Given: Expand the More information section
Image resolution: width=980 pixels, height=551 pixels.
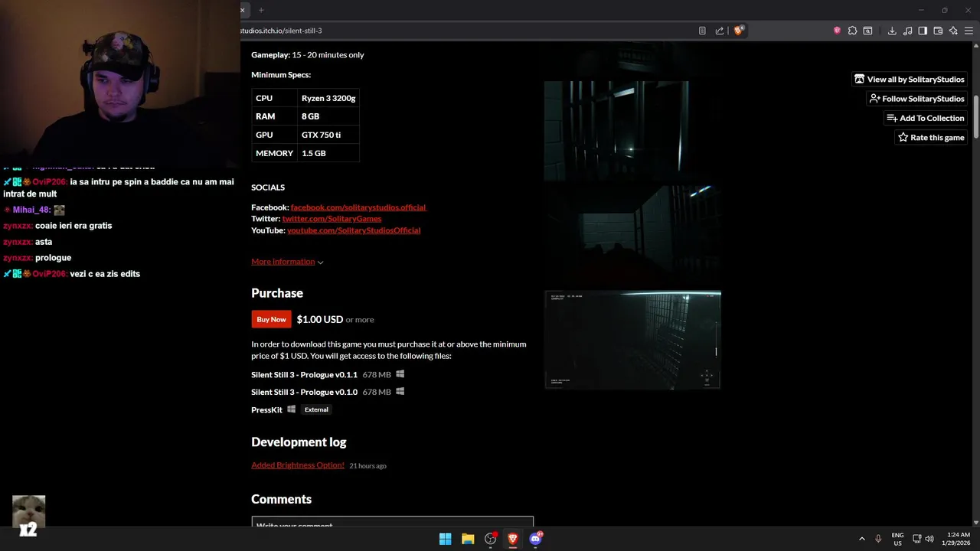Looking at the screenshot, I should click(287, 262).
